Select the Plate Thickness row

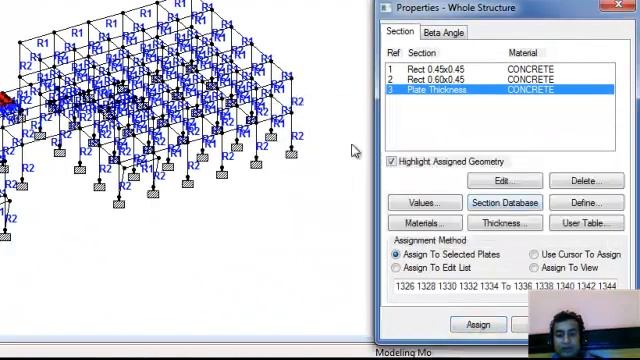(500, 90)
